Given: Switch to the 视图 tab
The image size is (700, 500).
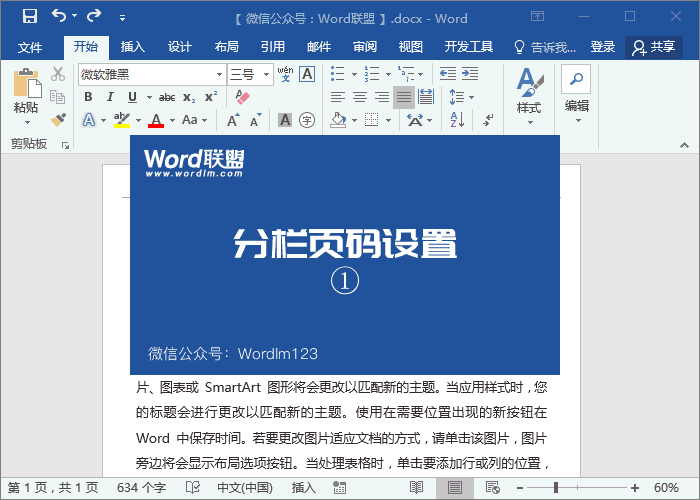Looking at the screenshot, I should [410, 46].
